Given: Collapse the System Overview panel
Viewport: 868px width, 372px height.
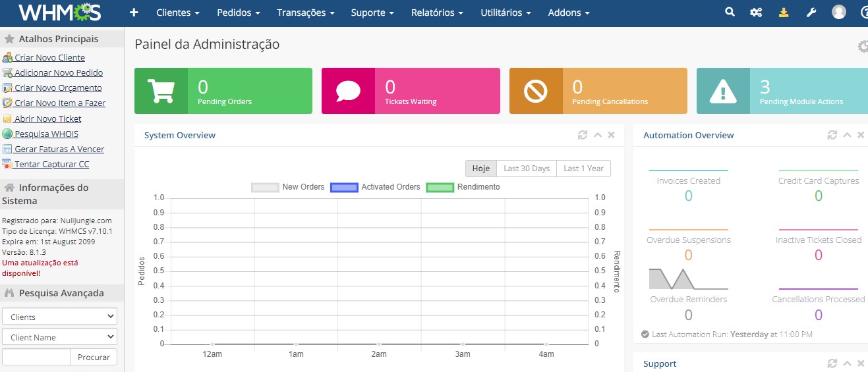Looking at the screenshot, I should [597, 135].
